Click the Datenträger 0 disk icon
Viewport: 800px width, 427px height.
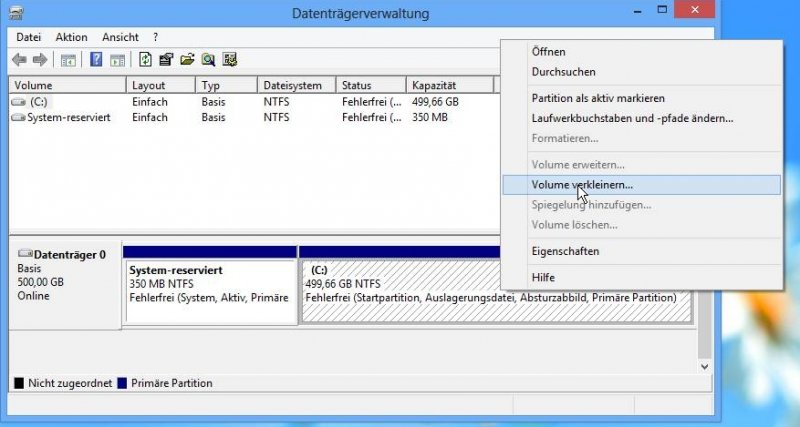pyautogui.click(x=25, y=254)
